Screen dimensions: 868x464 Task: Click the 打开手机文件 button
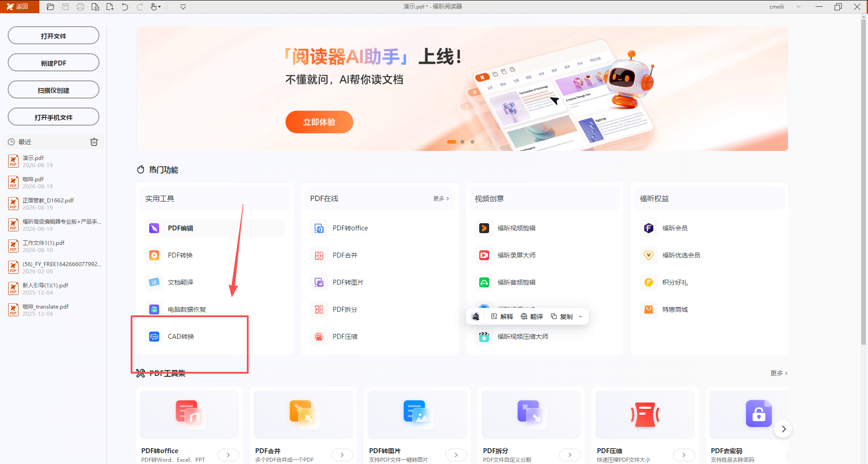(53, 117)
